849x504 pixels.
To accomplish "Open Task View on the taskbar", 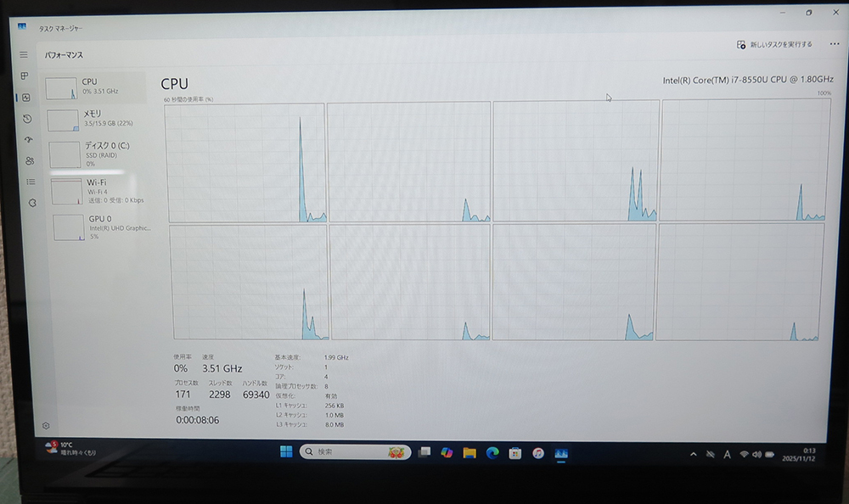I will (424, 452).
